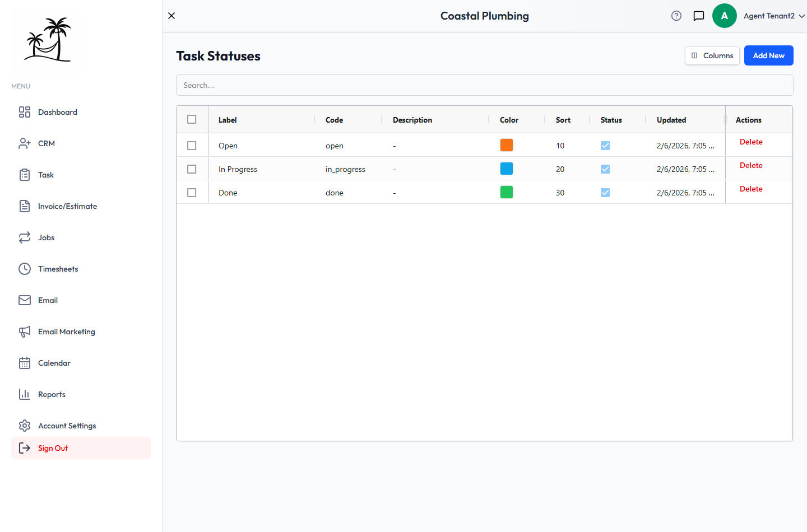Close the sidebar with the X icon
Screen dimensions: 807x532
[x=171, y=16]
